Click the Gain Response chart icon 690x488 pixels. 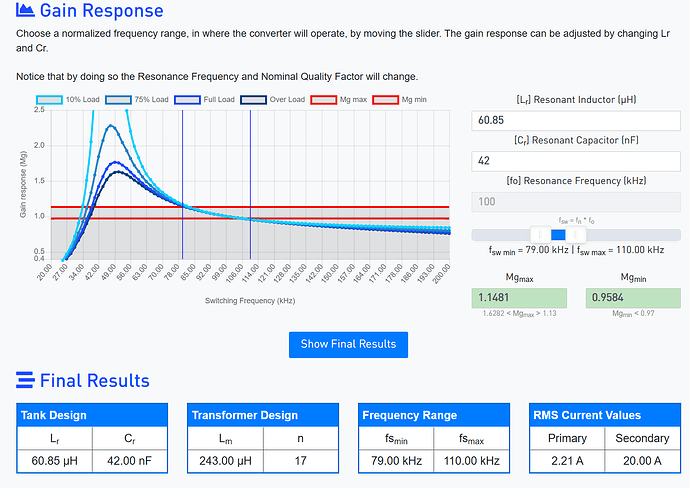pos(27,12)
